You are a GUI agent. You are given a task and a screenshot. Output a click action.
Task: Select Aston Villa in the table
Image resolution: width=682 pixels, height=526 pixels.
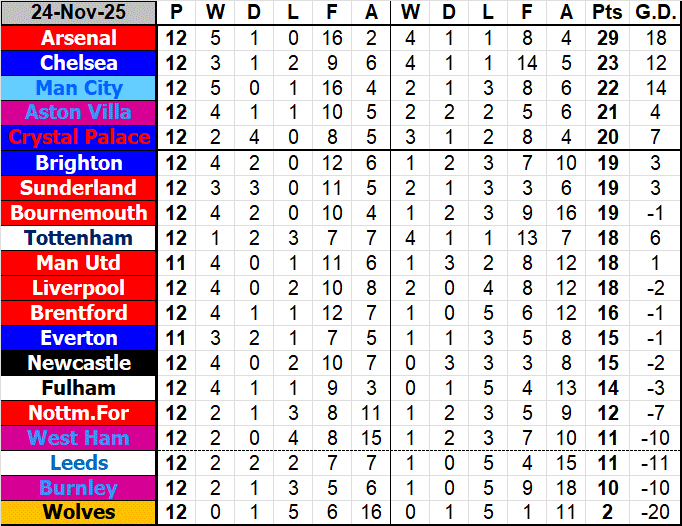[x=79, y=113]
